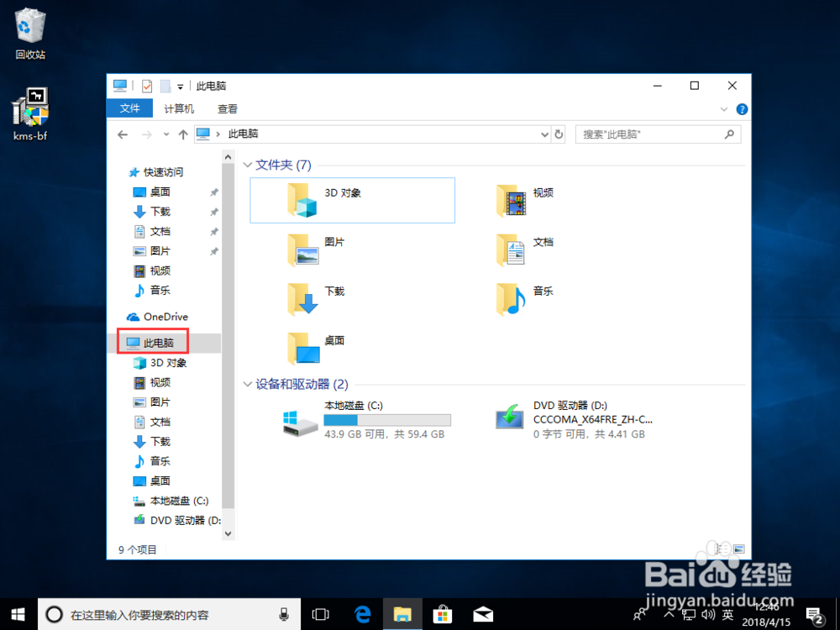Open the People icon in system tray
This screenshot has height=630, width=840.
point(639,615)
